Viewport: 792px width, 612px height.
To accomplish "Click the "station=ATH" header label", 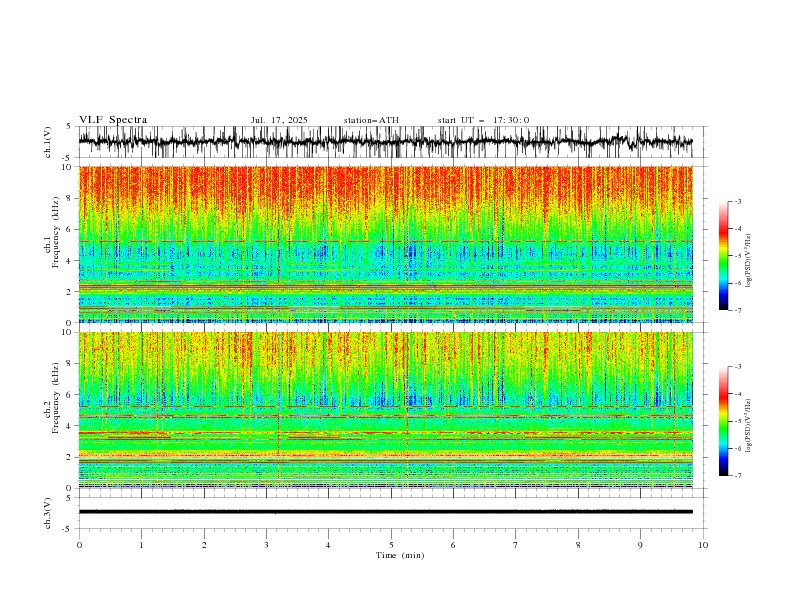I will pyautogui.click(x=371, y=120).
